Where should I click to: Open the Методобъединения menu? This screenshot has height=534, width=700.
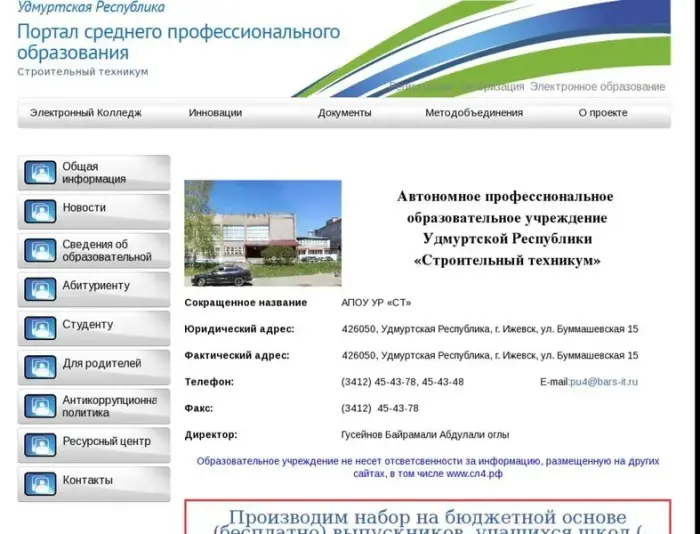(x=473, y=113)
